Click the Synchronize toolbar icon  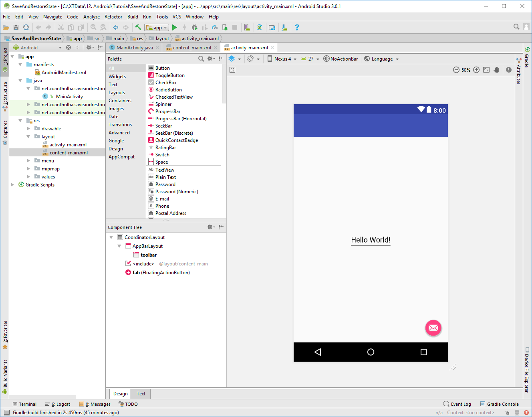click(x=26, y=27)
